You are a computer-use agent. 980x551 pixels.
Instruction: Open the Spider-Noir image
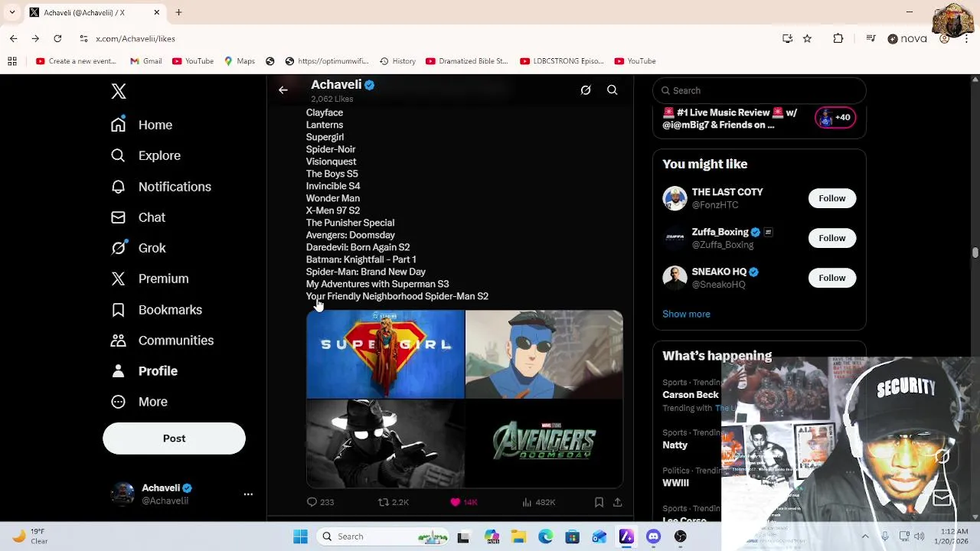click(x=385, y=444)
